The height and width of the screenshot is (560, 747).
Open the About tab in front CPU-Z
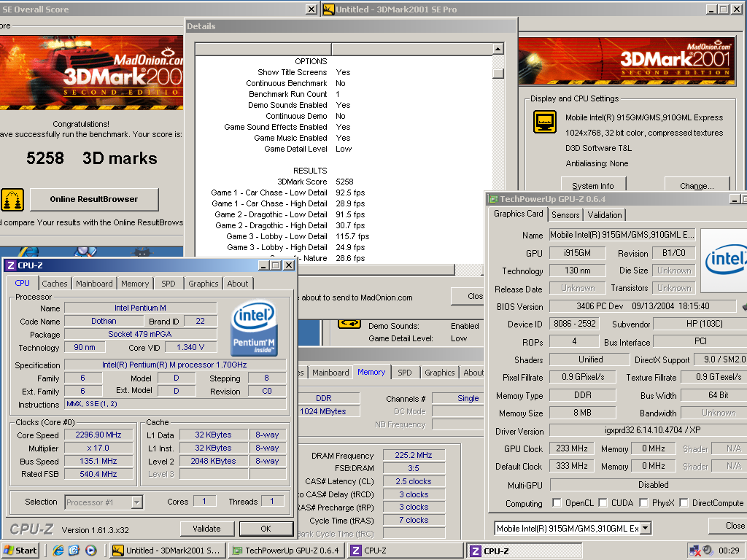(x=237, y=284)
